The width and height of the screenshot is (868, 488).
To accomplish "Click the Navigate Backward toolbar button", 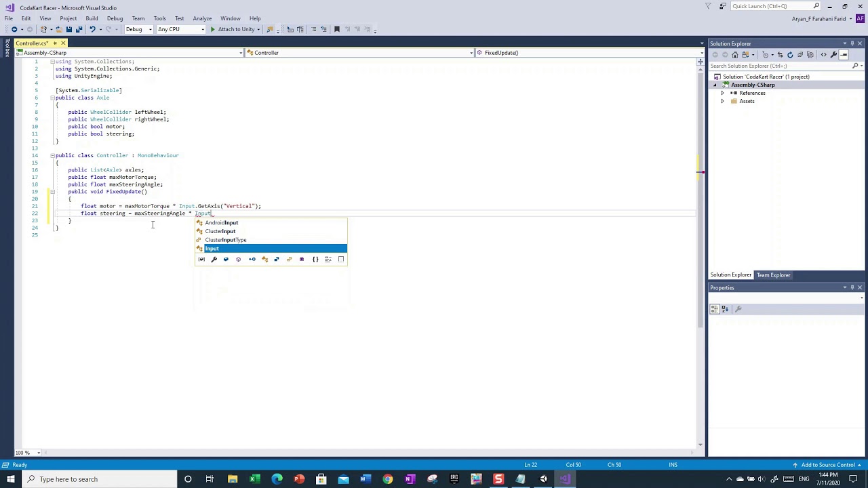I will (14, 29).
